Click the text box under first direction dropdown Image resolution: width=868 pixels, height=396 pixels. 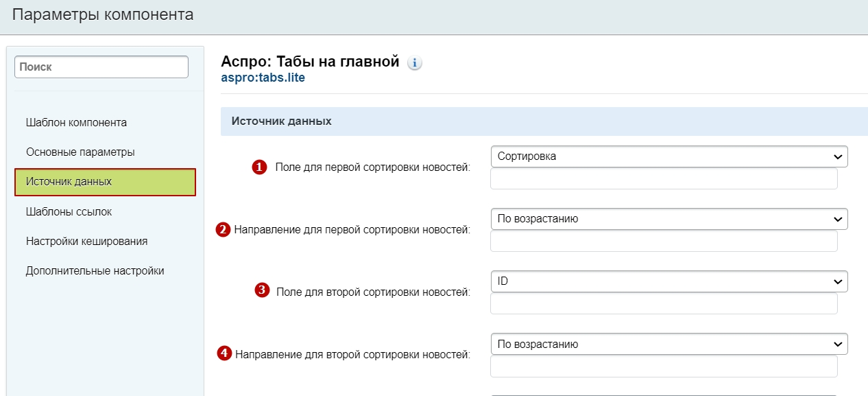click(664, 241)
